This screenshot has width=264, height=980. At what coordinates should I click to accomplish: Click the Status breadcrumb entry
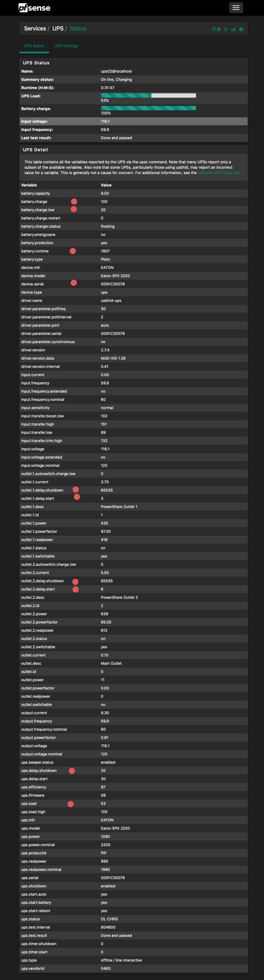[x=78, y=29]
